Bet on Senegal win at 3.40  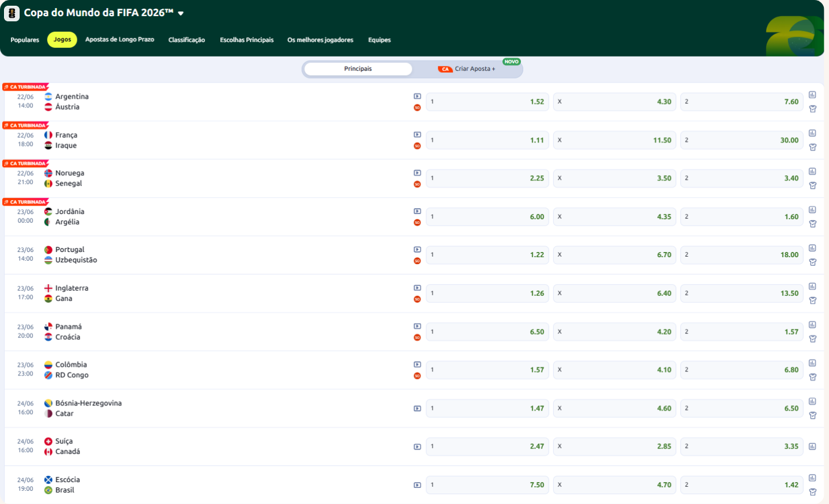tap(742, 178)
